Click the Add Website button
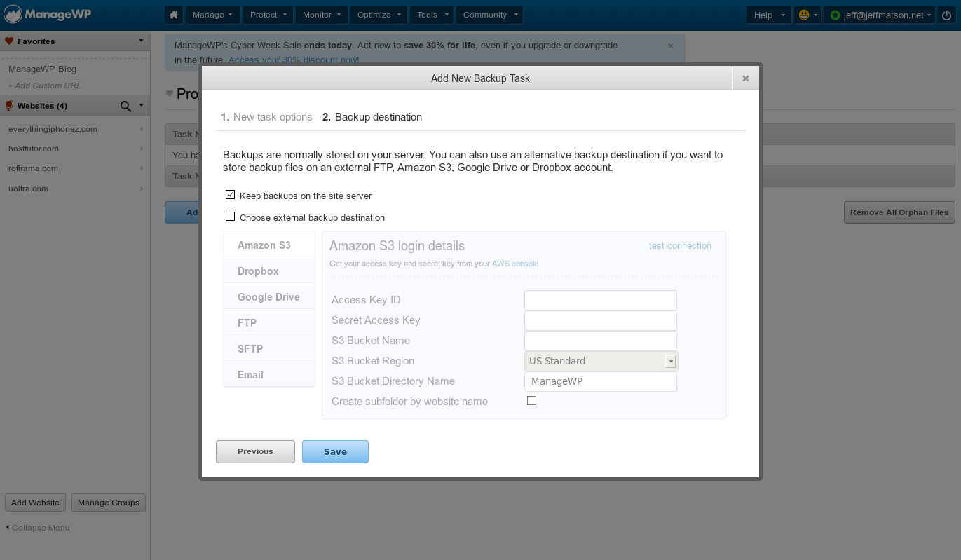Screen dimensions: 961x560 coord(35,503)
